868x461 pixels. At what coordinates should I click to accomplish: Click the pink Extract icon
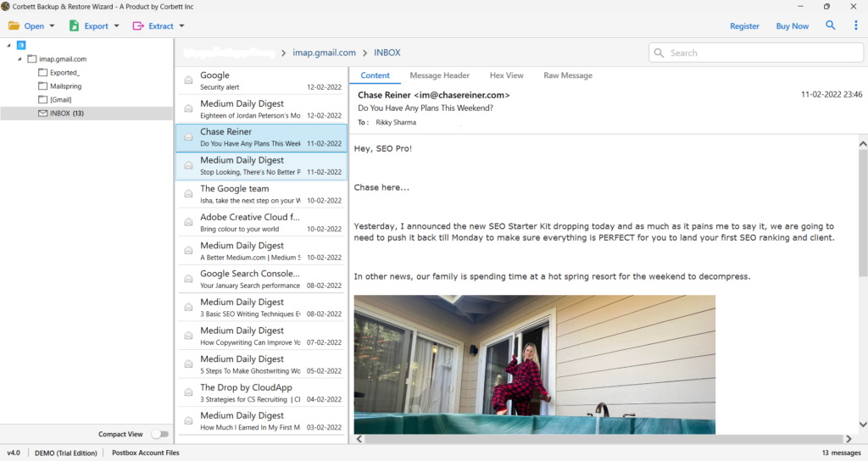pyautogui.click(x=138, y=26)
